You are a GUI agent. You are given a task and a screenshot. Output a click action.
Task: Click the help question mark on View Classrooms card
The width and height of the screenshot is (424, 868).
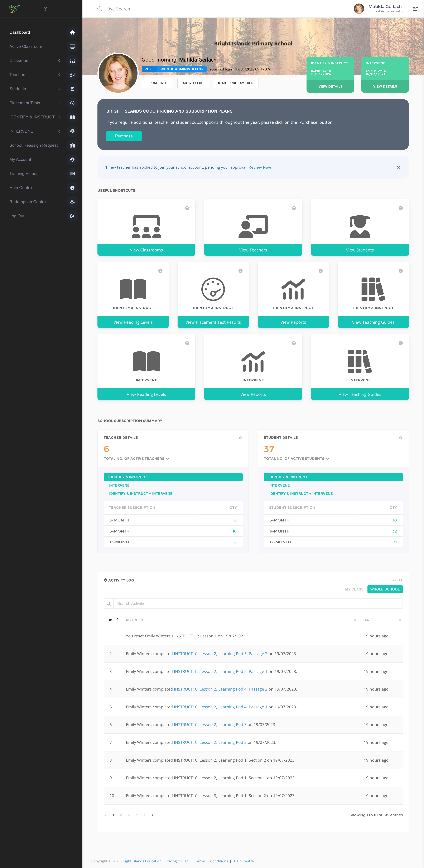[x=187, y=208]
